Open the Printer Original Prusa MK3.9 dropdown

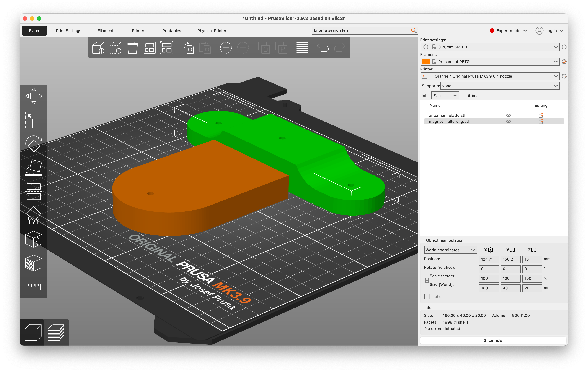click(490, 76)
